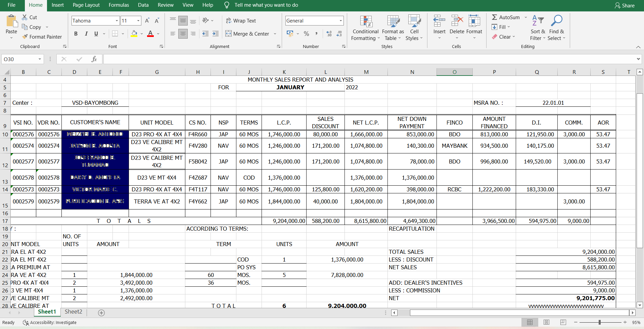Click the Insert cells icon

(439, 21)
